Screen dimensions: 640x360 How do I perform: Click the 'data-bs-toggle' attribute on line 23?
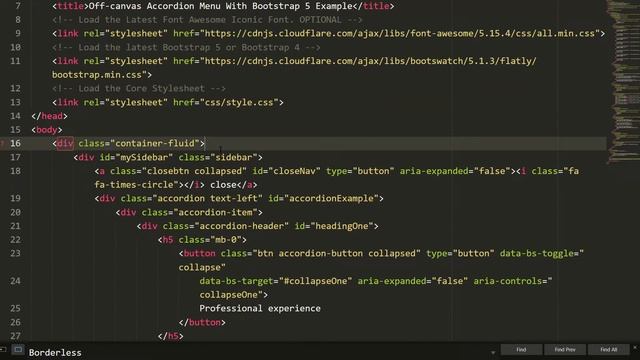pyautogui.click(x=536, y=253)
